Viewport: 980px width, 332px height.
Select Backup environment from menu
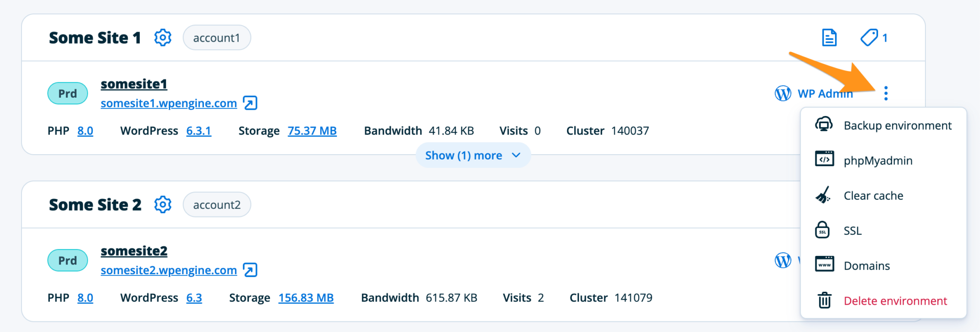(897, 126)
